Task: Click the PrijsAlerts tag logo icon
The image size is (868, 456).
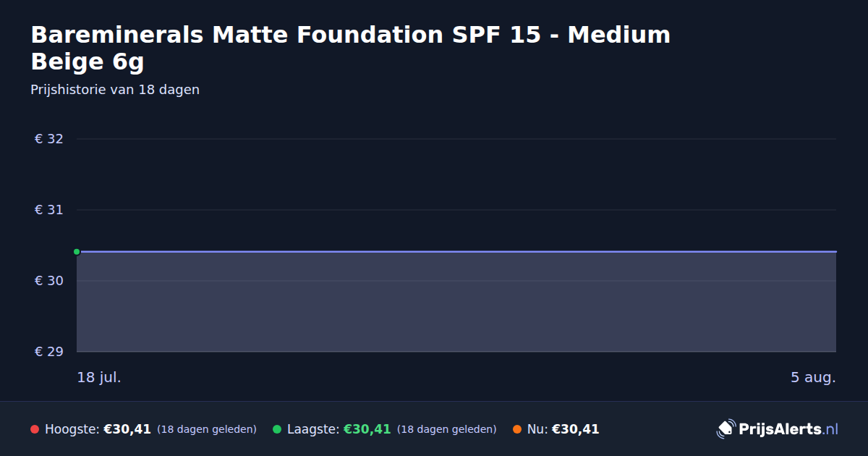Action: pos(726,429)
